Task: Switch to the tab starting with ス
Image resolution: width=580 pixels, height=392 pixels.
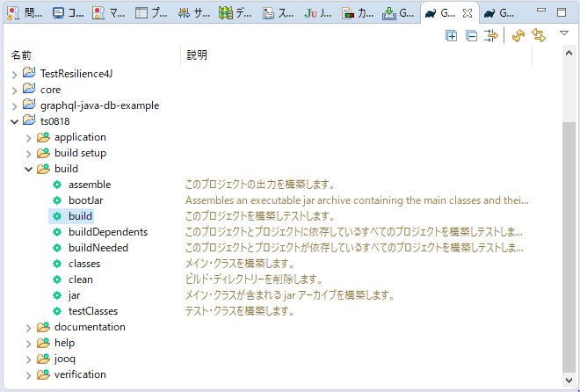Action: [x=279, y=14]
